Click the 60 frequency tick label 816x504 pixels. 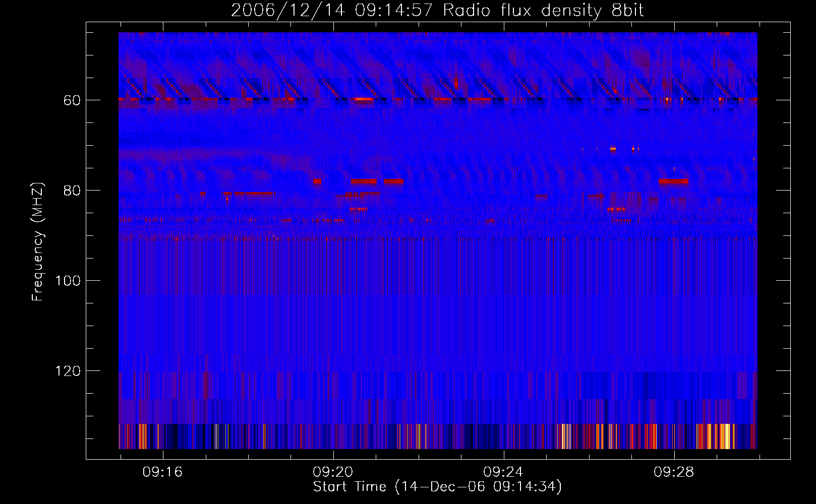click(x=72, y=101)
